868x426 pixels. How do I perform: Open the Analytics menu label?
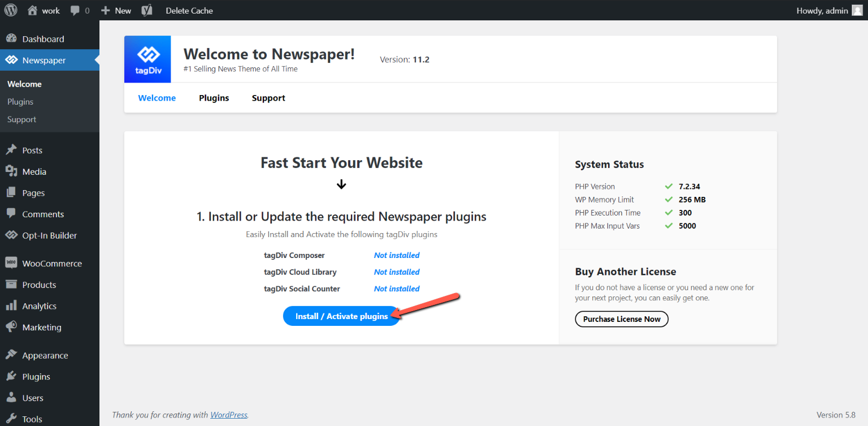click(40, 306)
